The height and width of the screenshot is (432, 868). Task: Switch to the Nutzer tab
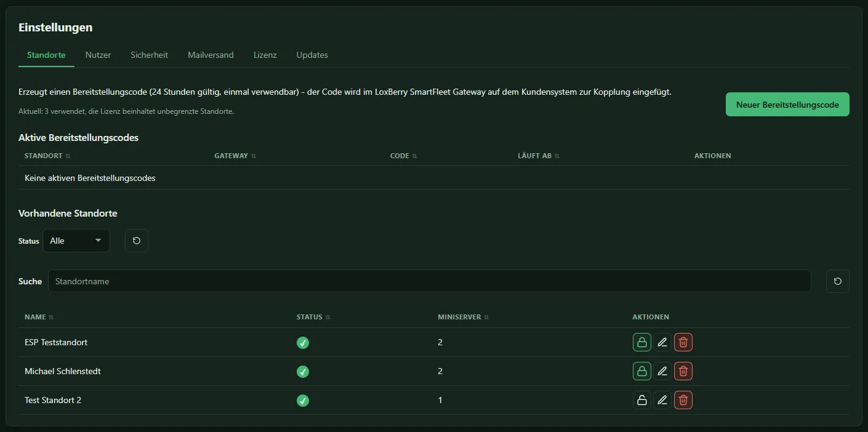98,55
